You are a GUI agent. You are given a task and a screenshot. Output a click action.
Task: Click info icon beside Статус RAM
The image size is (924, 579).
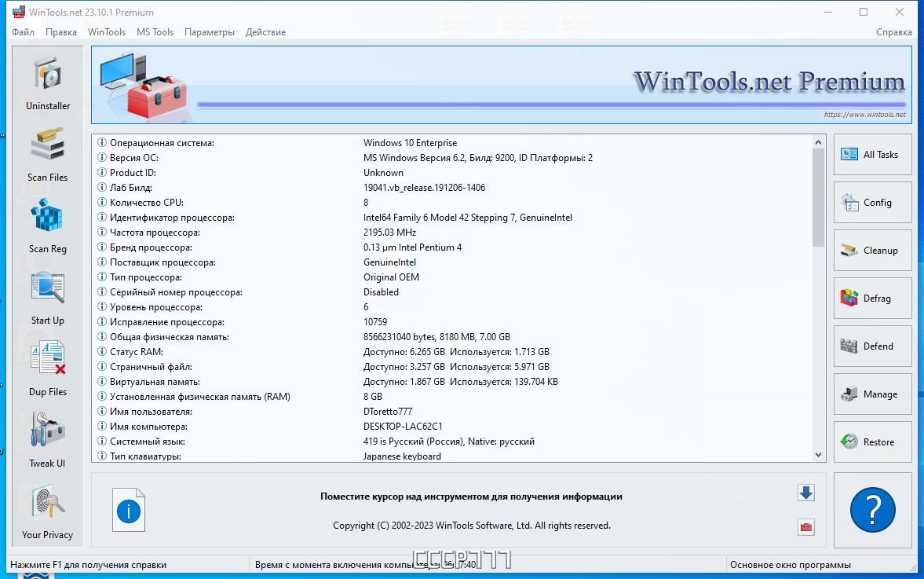pos(102,351)
